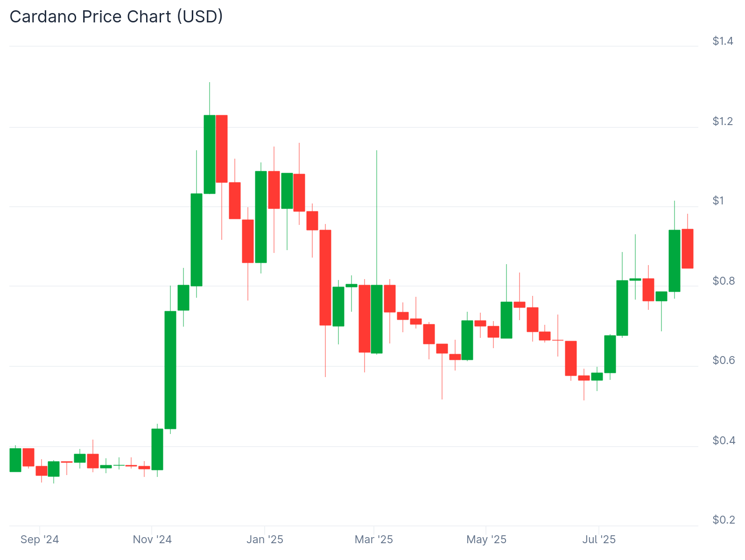The height and width of the screenshot is (560, 745).
Task: Select the $0.4 price axis label
Action: click(723, 441)
